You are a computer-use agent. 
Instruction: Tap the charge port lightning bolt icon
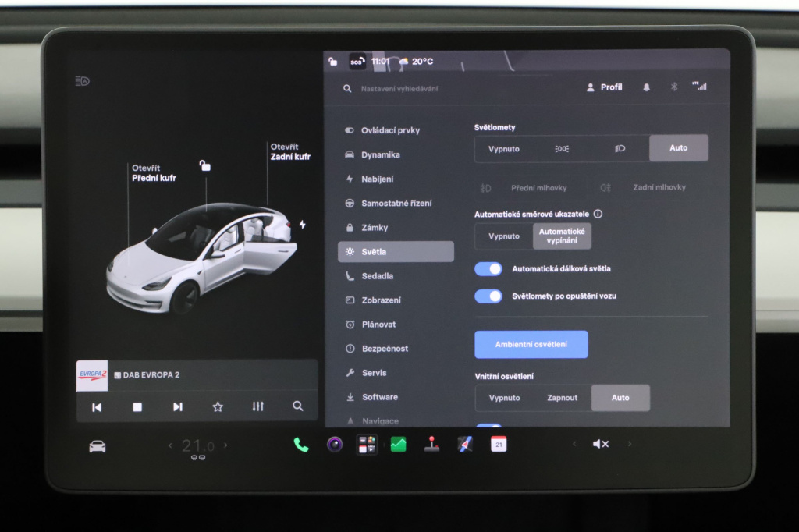click(302, 224)
